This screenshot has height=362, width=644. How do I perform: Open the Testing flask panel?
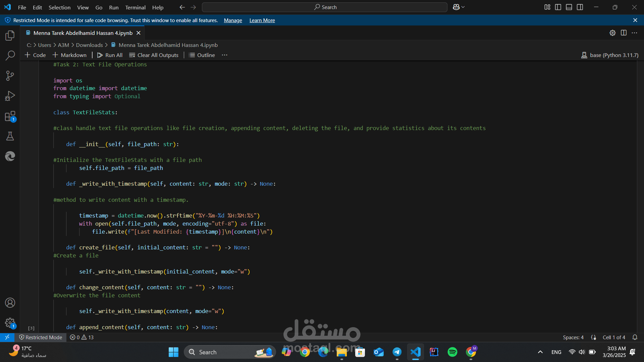[10, 136]
